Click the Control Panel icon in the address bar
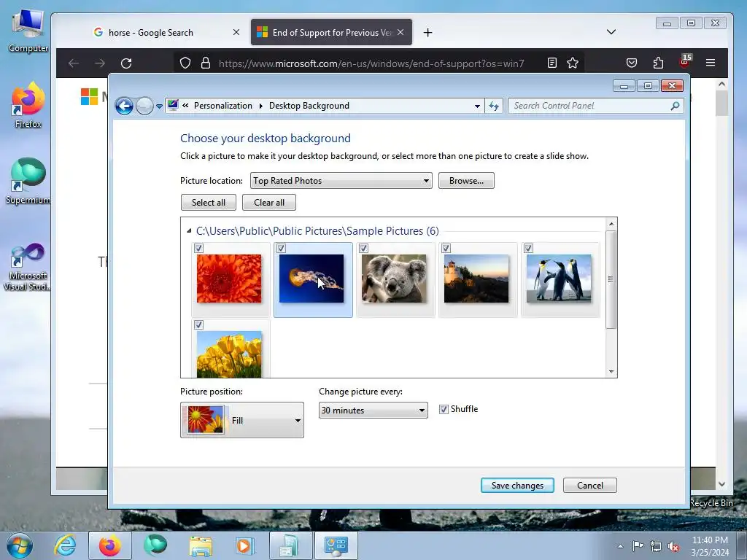 [x=173, y=105]
